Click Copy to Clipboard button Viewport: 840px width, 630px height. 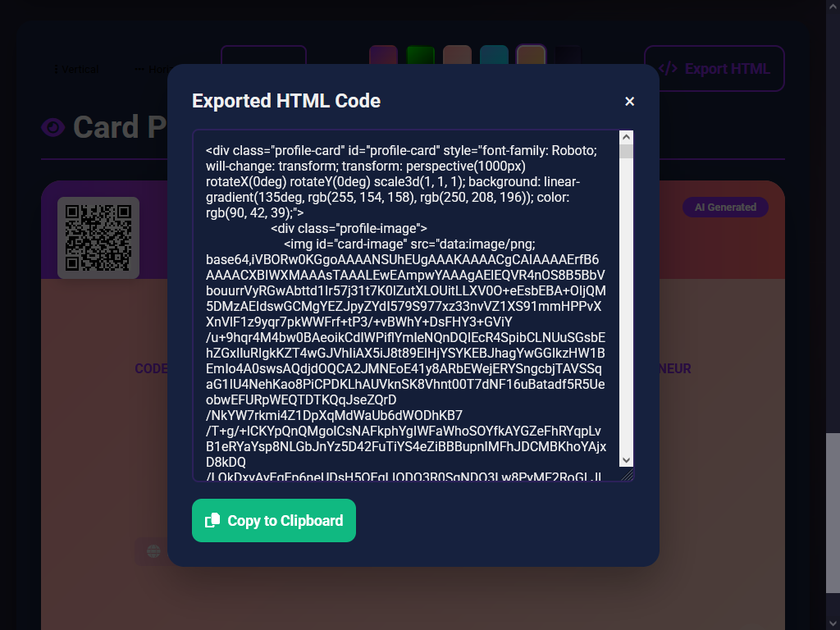274,520
